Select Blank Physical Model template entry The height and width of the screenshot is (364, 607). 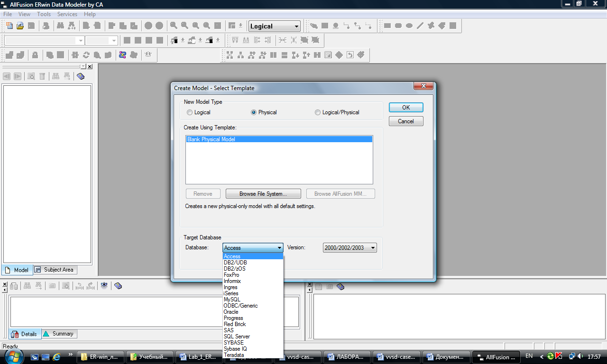pos(279,139)
